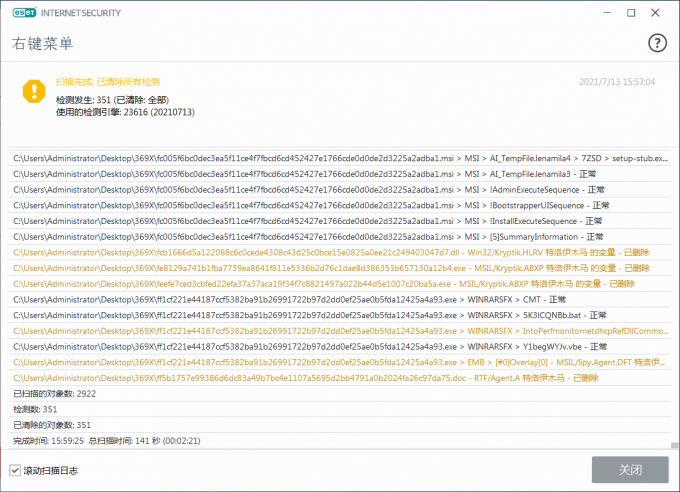Screen dimensions: 680x492
Task: Select the !AdminExecuteSequence log row
Action: [x=340, y=190]
